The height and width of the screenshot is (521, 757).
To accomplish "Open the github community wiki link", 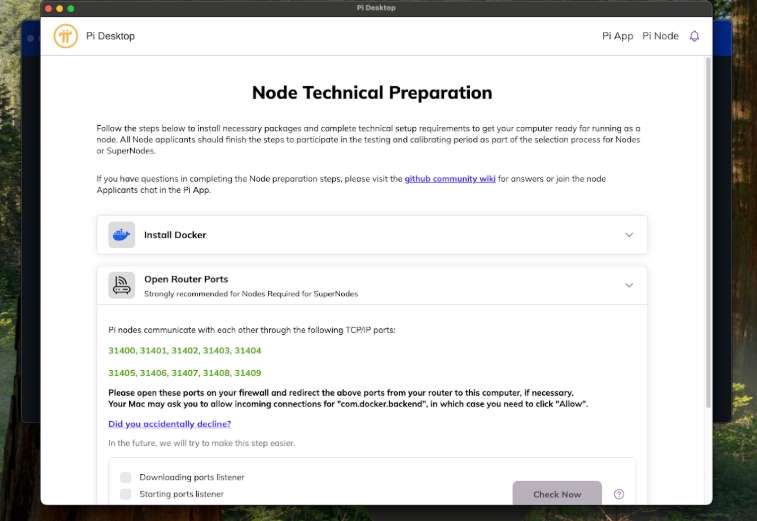I will (453, 178).
